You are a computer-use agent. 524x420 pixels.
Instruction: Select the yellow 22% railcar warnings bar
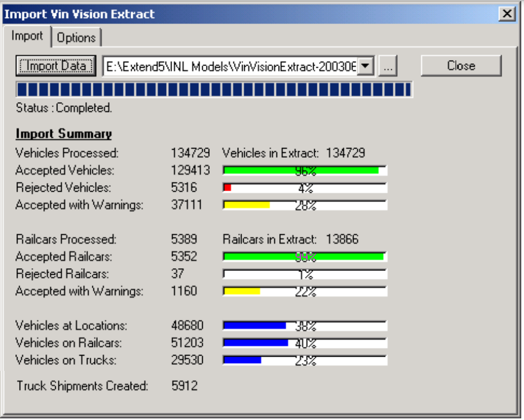point(304,292)
